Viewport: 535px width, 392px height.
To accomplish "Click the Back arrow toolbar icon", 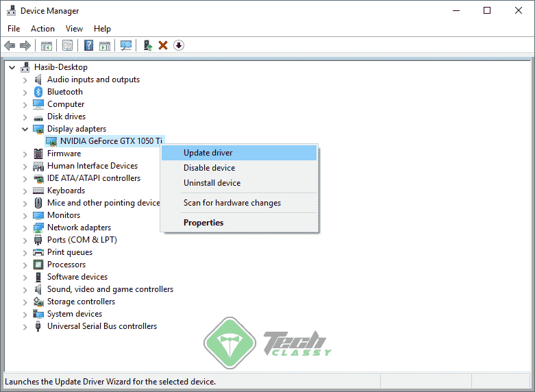I will pyautogui.click(x=10, y=45).
